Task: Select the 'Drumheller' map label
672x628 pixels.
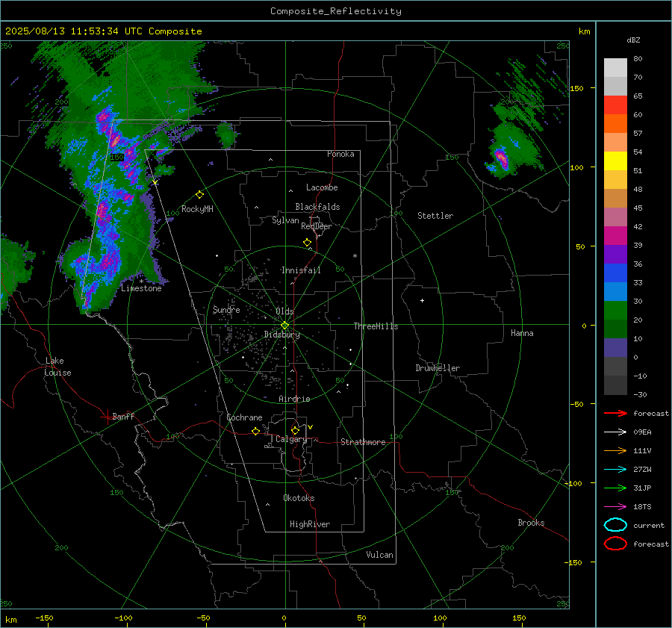Action: point(438,368)
